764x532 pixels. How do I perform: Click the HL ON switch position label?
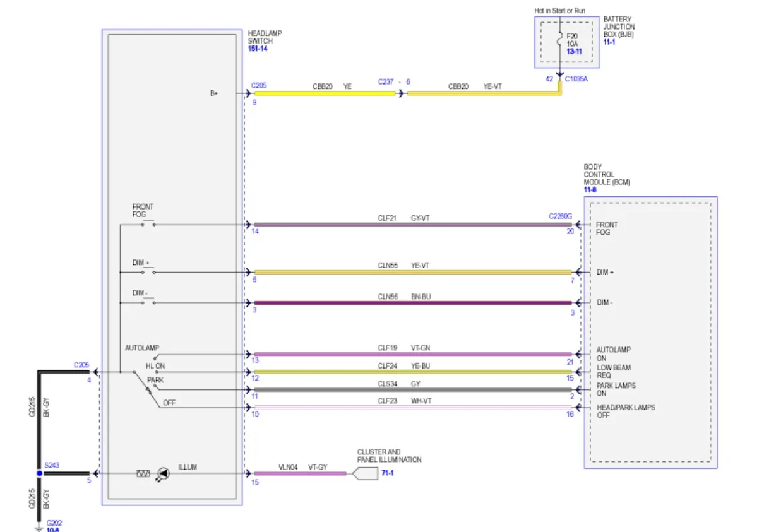pyautogui.click(x=155, y=365)
